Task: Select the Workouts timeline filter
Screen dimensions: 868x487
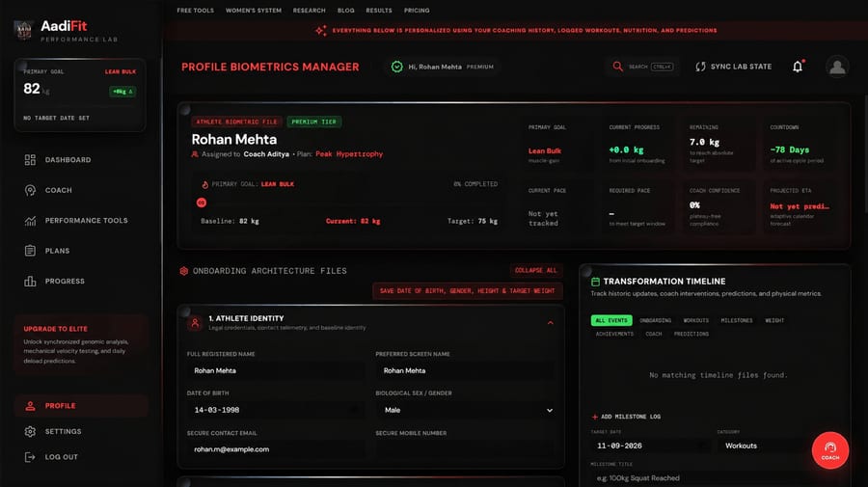Action: [x=695, y=320]
